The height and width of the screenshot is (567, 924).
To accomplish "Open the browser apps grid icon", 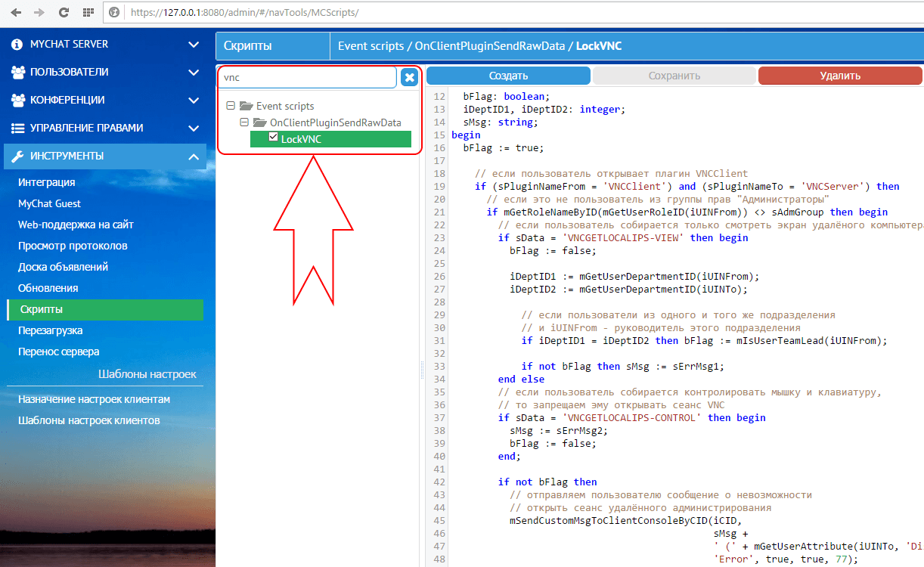I will [x=88, y=13].
